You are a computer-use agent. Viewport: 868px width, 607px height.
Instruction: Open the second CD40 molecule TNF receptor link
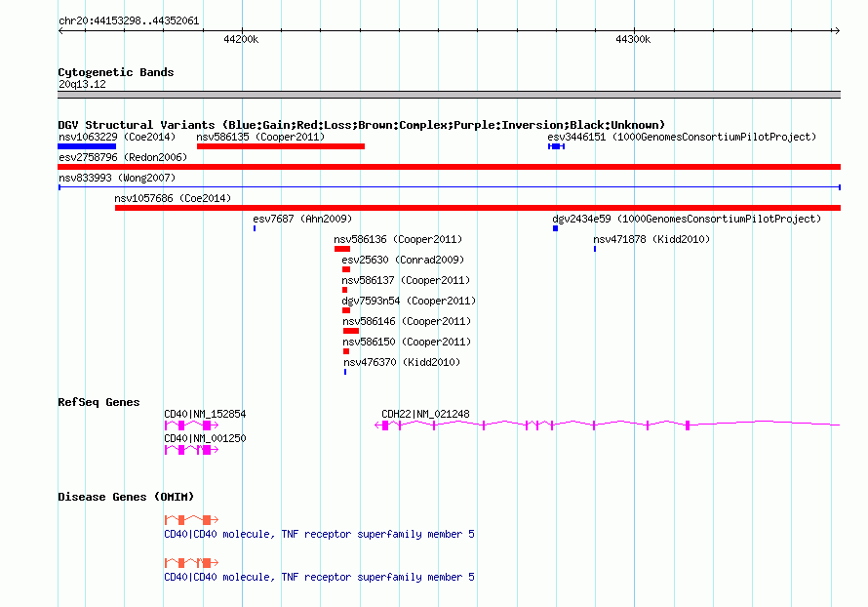[x=320, y=577]
